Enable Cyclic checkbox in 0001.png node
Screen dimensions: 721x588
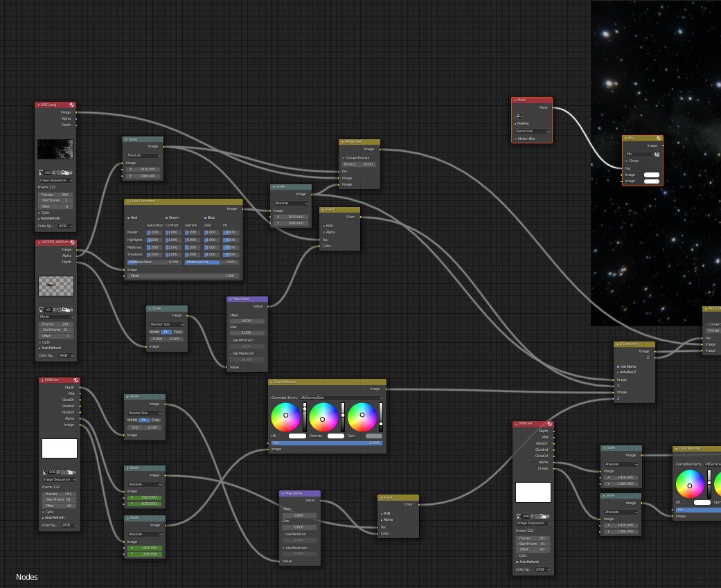click(39, 213)
